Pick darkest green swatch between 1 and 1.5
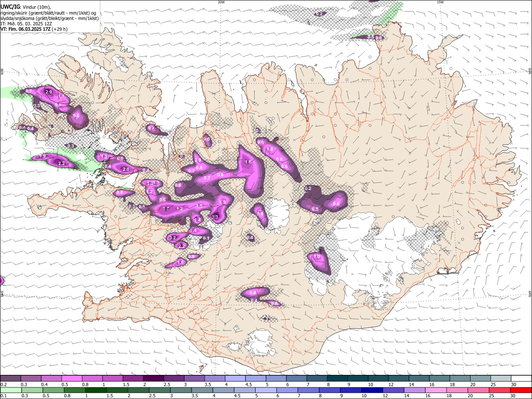The image size is (532, 399). point(96,390)
